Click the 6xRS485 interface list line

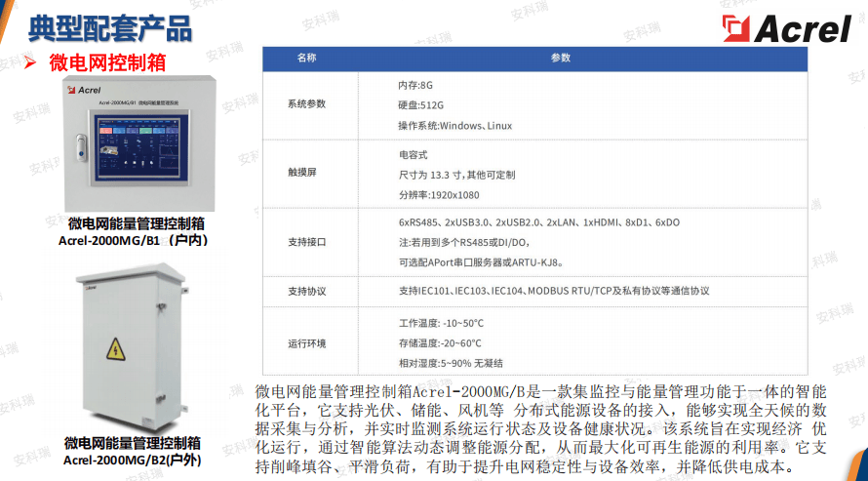point(539,222)
